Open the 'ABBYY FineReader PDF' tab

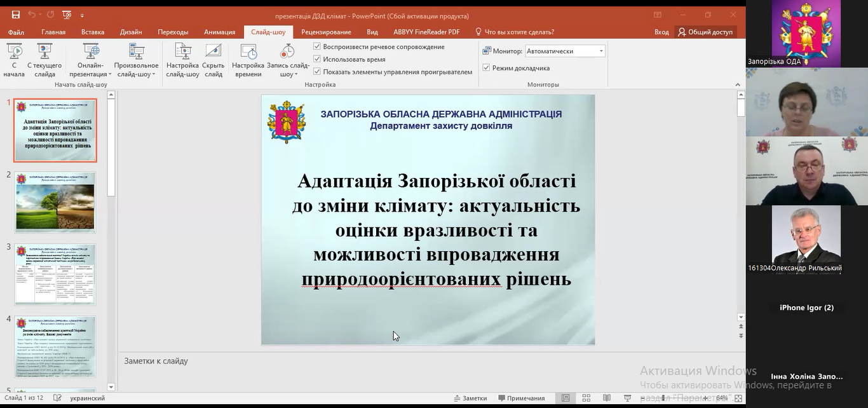[x=426, y=32]
